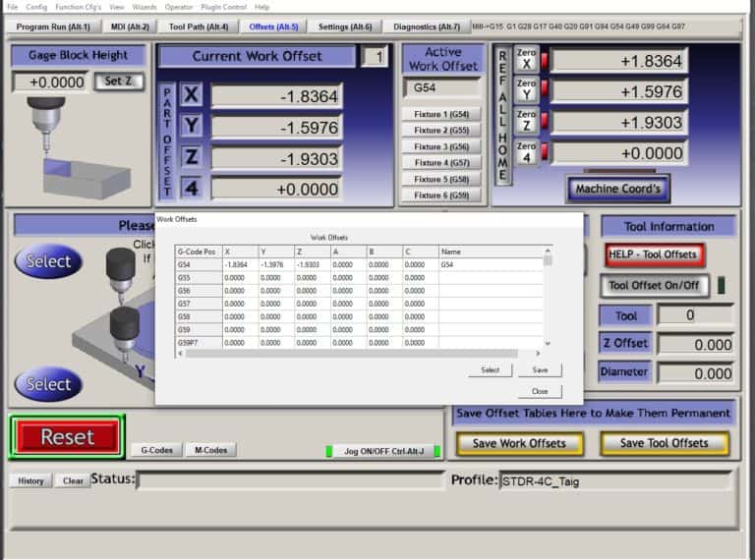Click the Zero Z button
This screenshot has height=560, width=755.
pyautogui.click(x=527, y=123)
